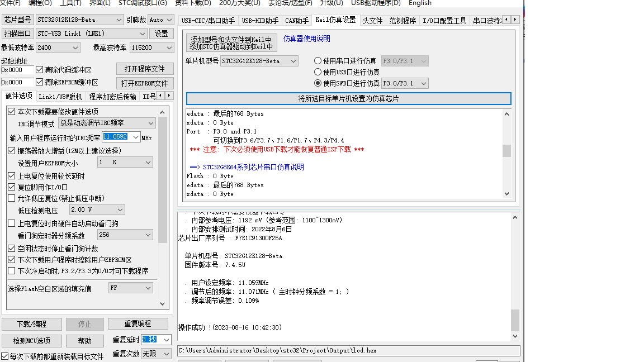Image resolution: width=644 pixels, height=362 pixels.
Task: Click the hardware options scrollbar thumb
Action: (x=163, y=180)
